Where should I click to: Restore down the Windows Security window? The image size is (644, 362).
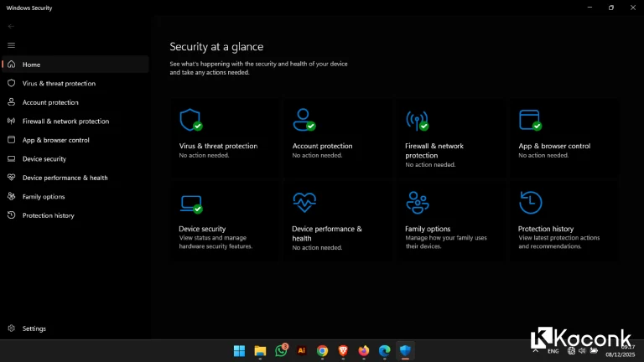tap(611, 8)
